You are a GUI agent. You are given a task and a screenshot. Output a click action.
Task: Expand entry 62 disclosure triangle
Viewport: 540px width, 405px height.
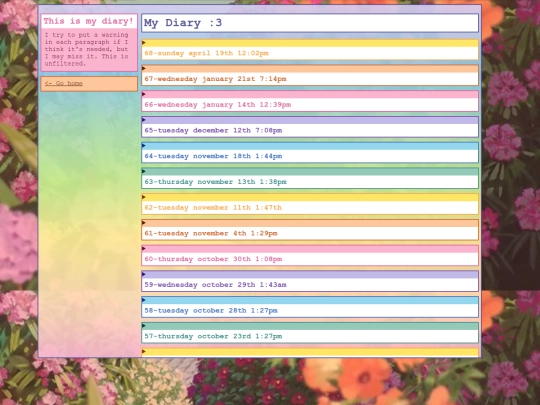coord(144,197)
